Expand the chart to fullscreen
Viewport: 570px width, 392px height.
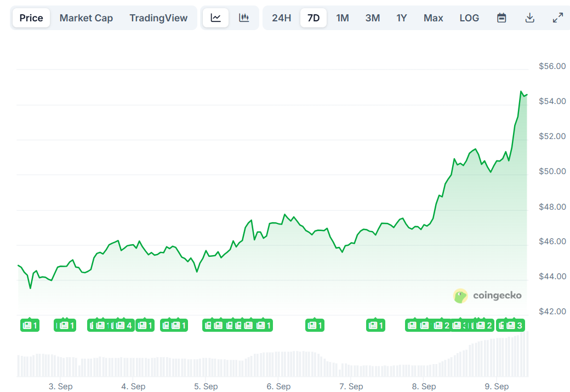557,18
